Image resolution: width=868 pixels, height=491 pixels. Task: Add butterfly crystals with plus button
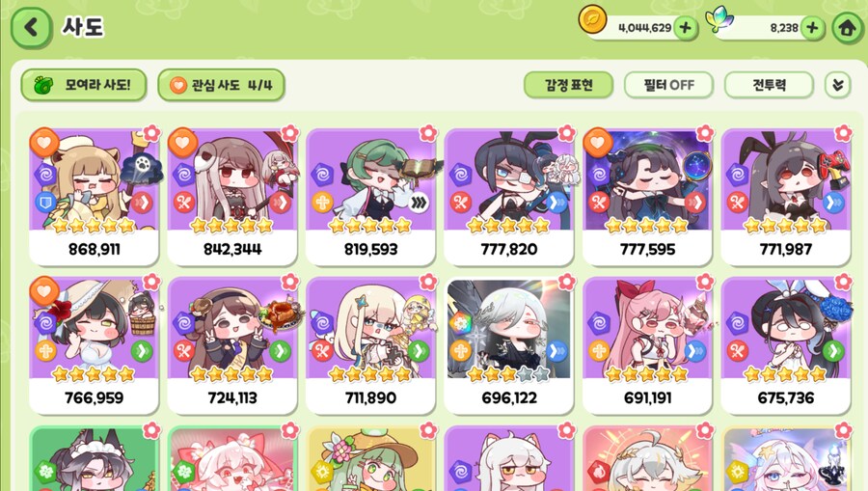pyautogui.click(x=812, y=28)
